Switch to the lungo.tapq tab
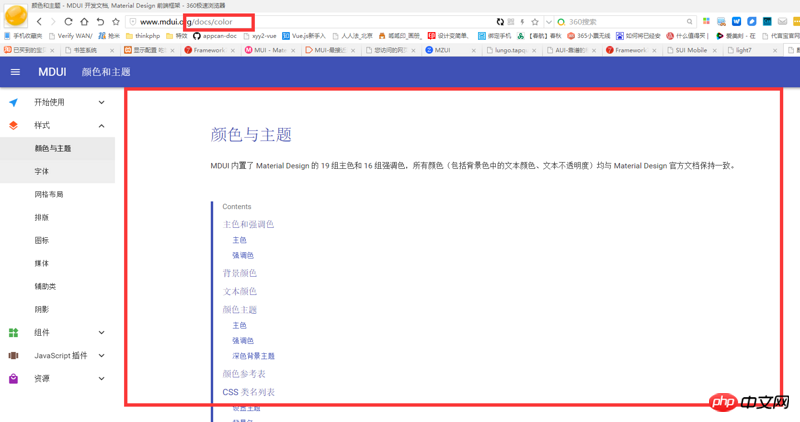The image size is (800, 422). coord(511,50)
